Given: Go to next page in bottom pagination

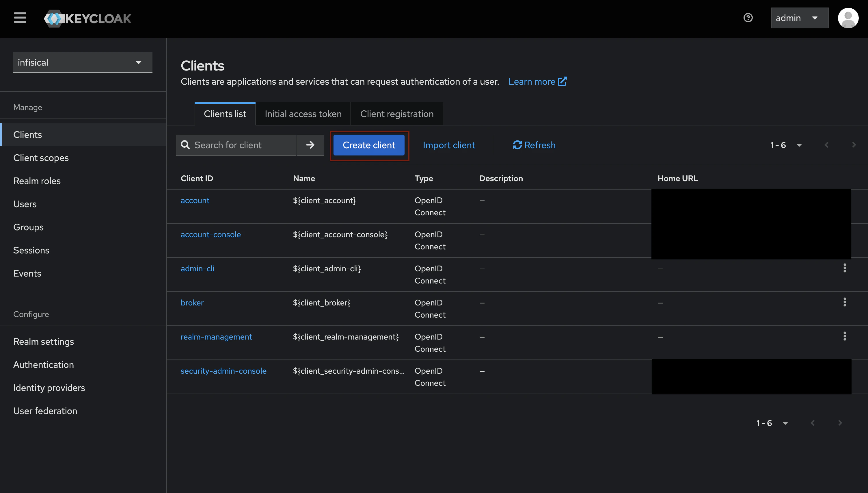Looking at the screenshot, I should click(840, 423).
